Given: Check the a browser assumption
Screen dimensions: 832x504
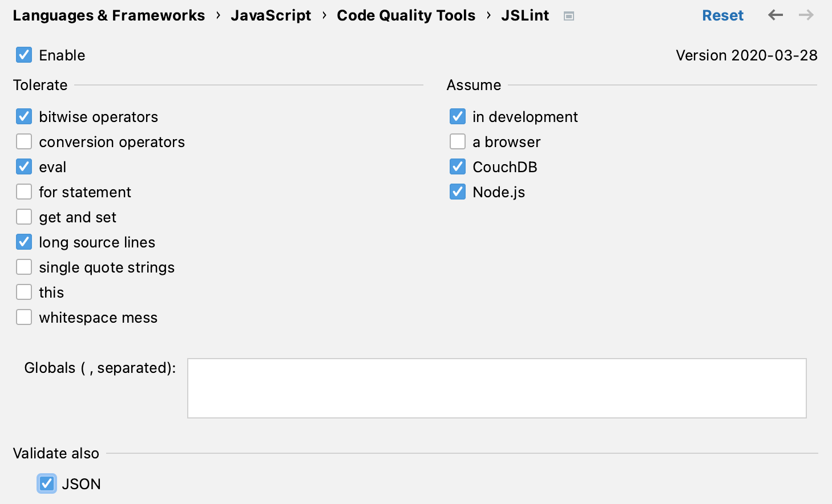Looking at the screenshot, I should tap(458, 142).
